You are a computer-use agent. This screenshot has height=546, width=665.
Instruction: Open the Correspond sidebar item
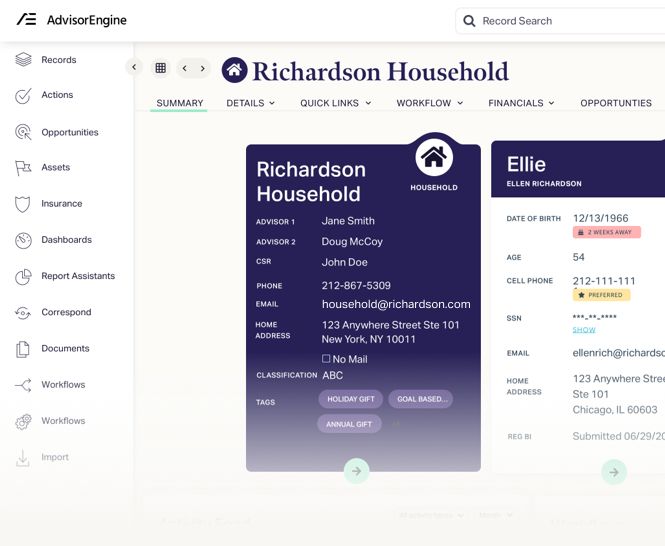pos(53,312)
